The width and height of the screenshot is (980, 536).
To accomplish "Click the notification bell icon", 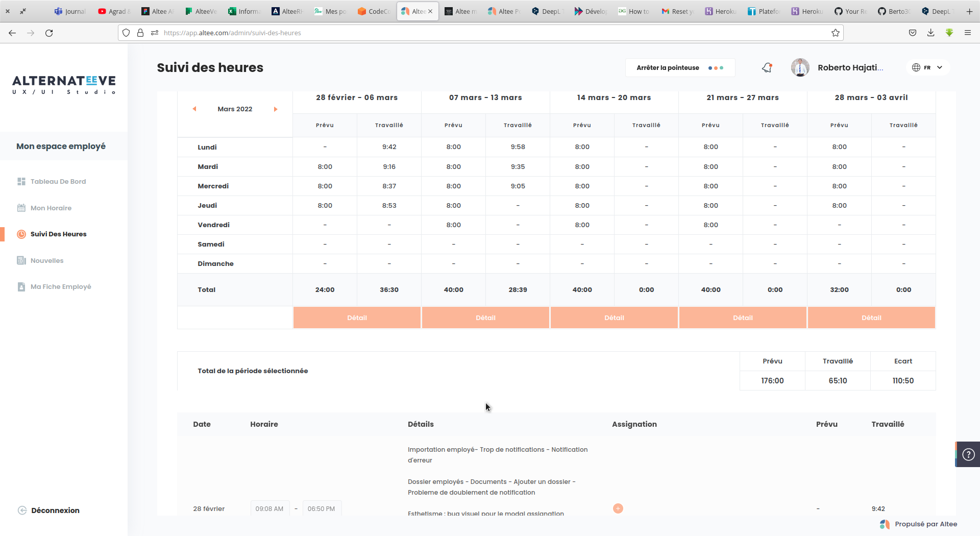I will [x=767, y=67].
